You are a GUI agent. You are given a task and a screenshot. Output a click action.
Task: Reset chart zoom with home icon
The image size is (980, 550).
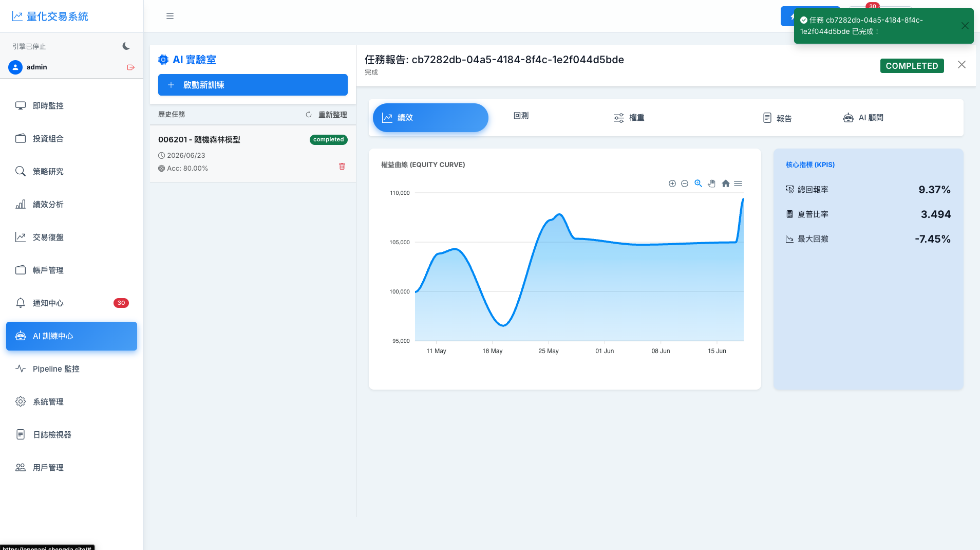[x=725, y=184]
